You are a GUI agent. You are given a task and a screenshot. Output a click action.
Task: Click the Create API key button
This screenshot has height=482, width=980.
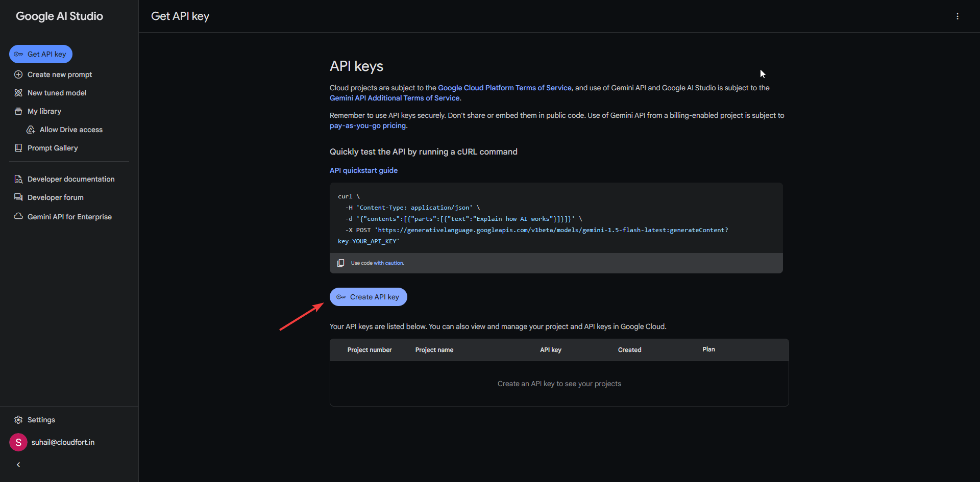click(x=368, y=296)
